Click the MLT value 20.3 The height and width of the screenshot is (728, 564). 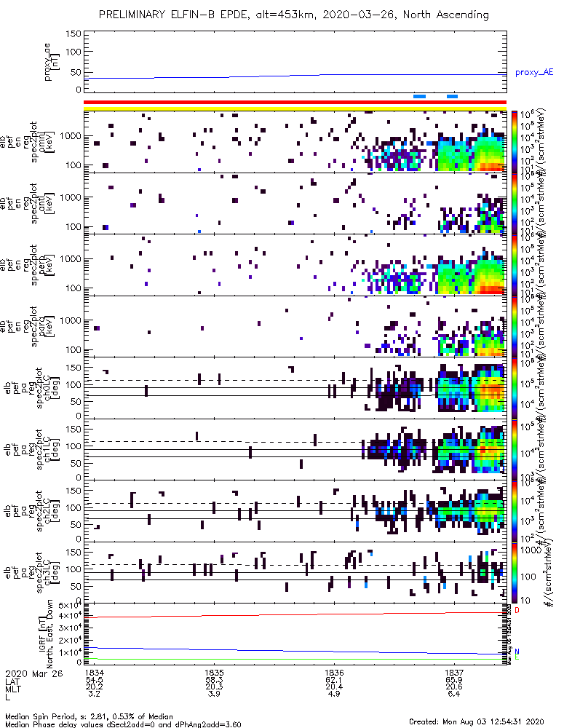[x=214, y=687]
